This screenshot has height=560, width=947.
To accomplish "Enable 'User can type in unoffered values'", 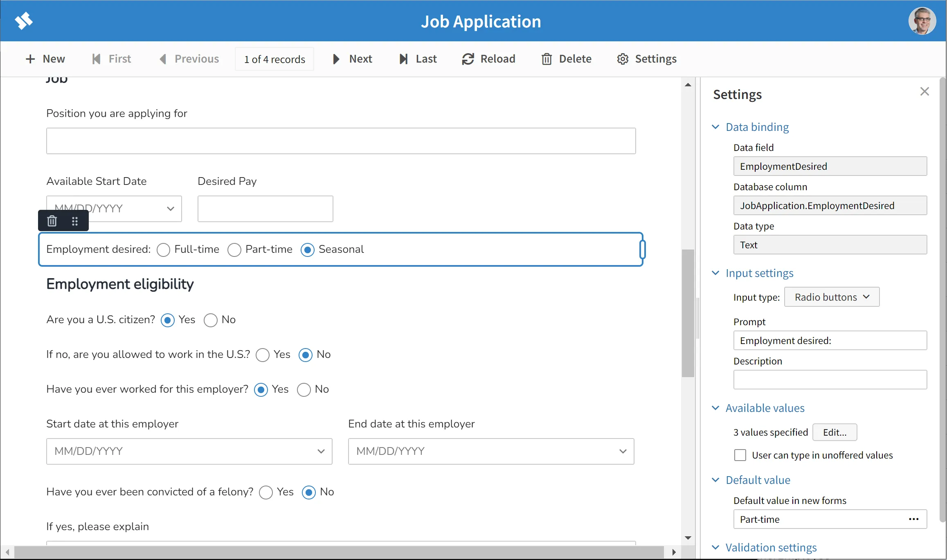I will (740, 455).
